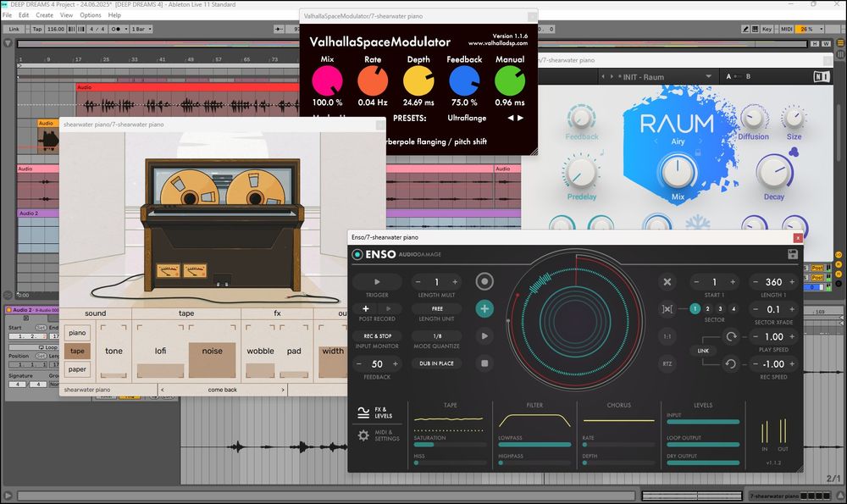Click the Enso record circle button
The width and height of the screenshot is (847, 504).
(484, 281)
